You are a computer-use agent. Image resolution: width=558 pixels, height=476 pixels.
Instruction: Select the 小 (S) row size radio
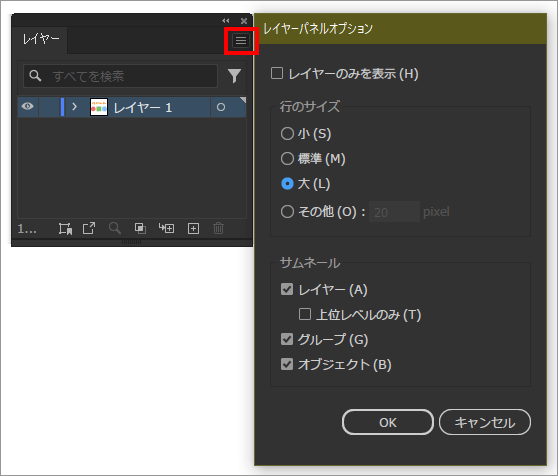[x=287, y=134]
